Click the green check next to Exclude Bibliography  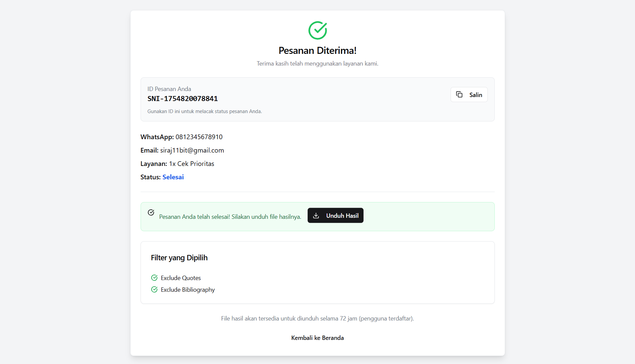tap(154, 289)
